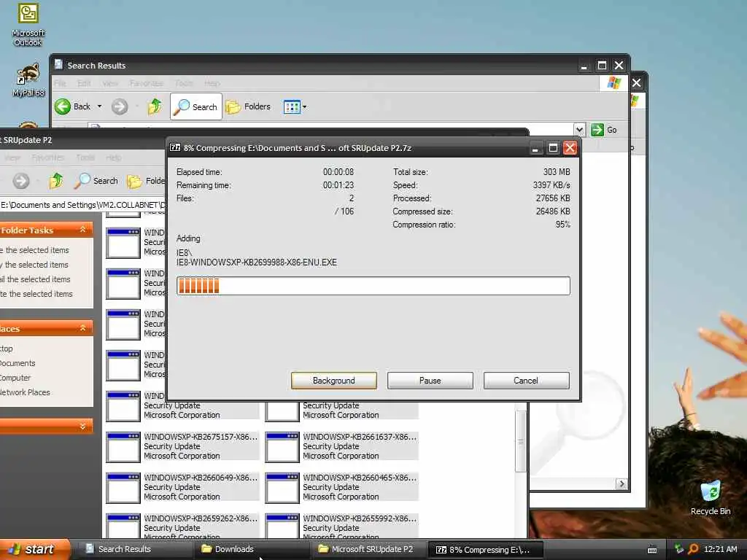Open Views dropdown in Search Results toolbar
This screenshot has height=560, width=747.
point(295,106)
